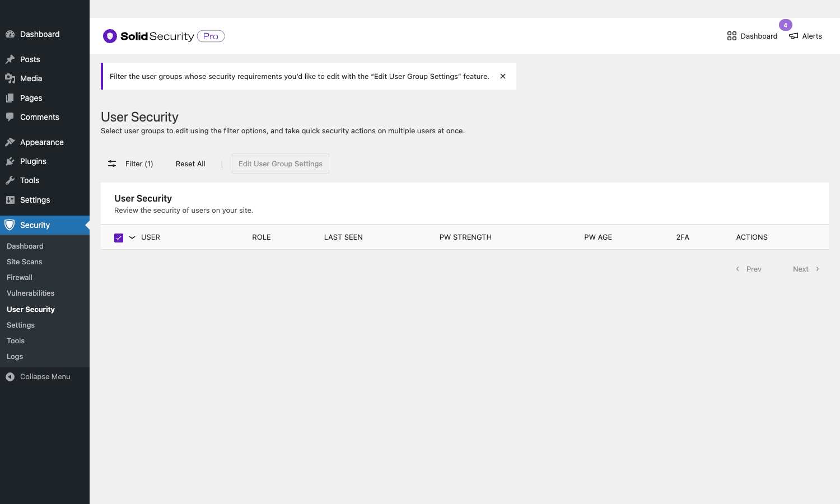Click the Posts pushpin icon
The width and height of the screenshot is (840, 504).
(x=10, y=59)
